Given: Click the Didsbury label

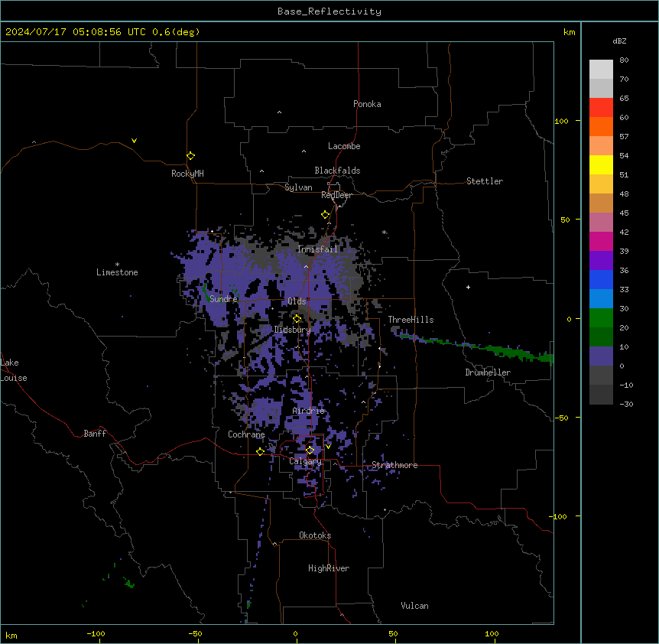Looking at the screenshot, I should [292, 330].
